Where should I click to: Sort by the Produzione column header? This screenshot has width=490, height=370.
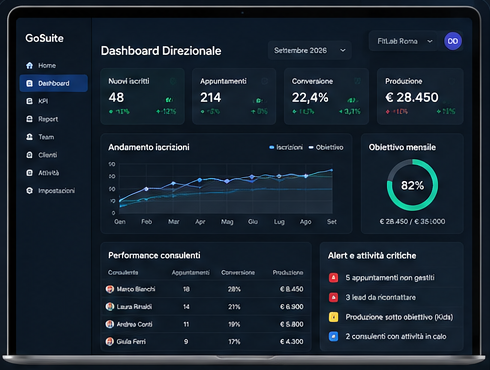288,273
